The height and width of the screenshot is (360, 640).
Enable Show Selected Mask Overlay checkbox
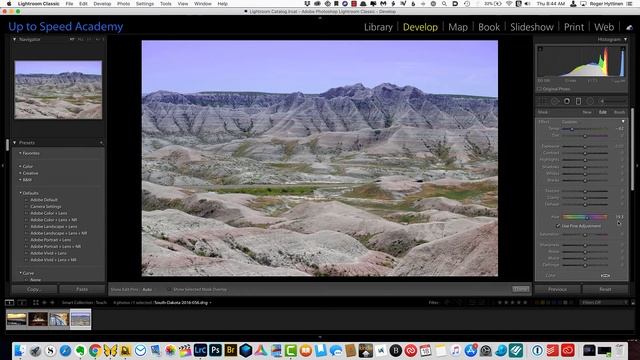click(169, 289)
